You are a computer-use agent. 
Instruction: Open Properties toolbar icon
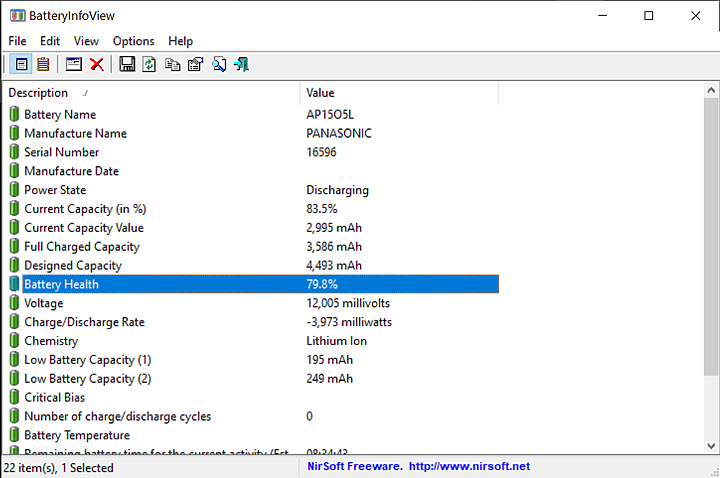pyautogui.click(x=196, y=64)
